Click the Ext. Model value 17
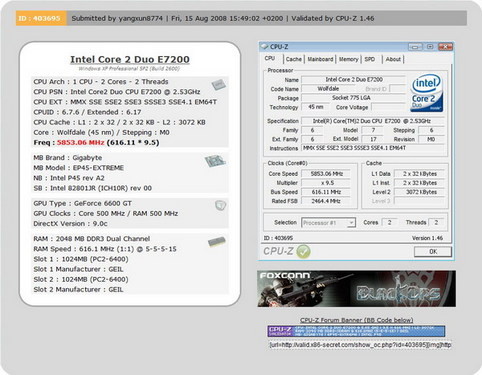The image size is (482, 375). [x=373, y=139]
